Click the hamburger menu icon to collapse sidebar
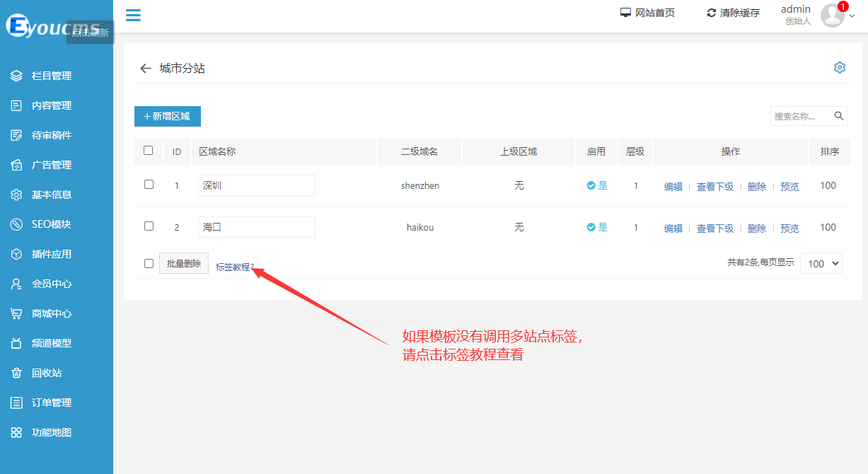 [x=133, y=15]
